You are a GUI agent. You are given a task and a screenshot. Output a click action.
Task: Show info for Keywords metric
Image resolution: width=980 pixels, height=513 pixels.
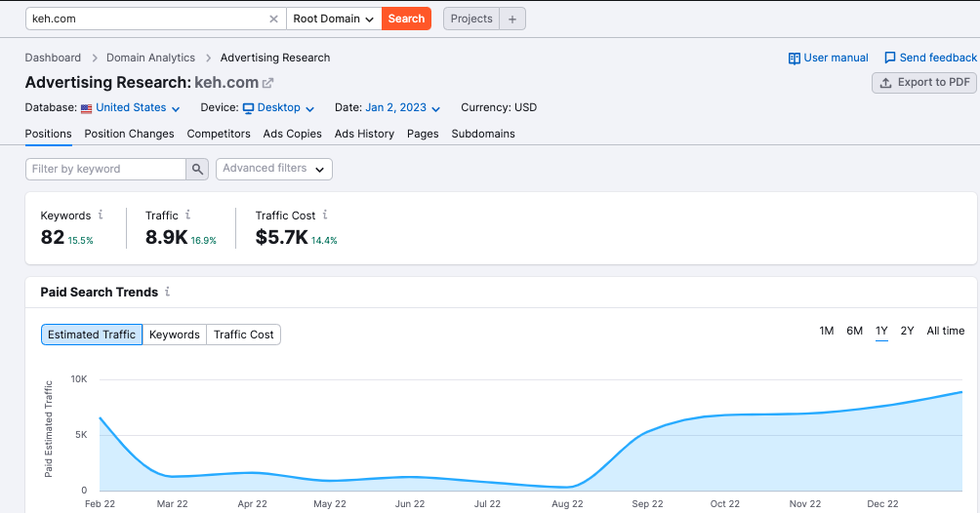click(100, 215)
